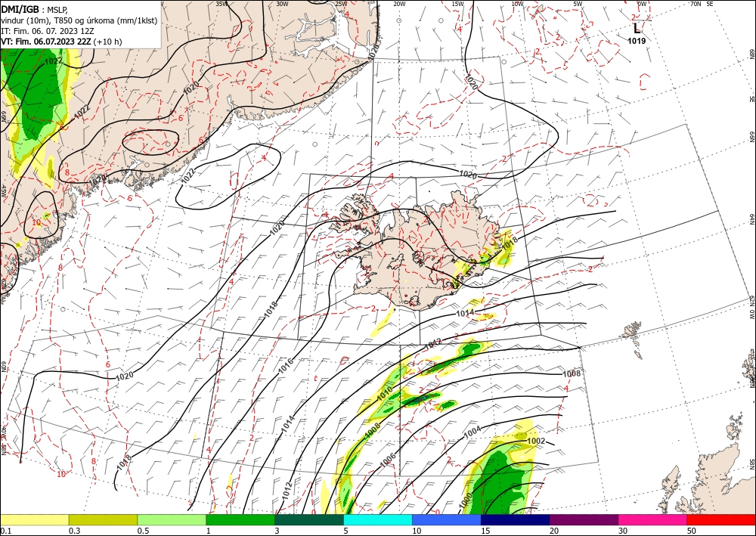Click the 'IT: Fim. 06. 07. 2023 12Z' line
Screen dimensions: 756x536
[48, 31]
